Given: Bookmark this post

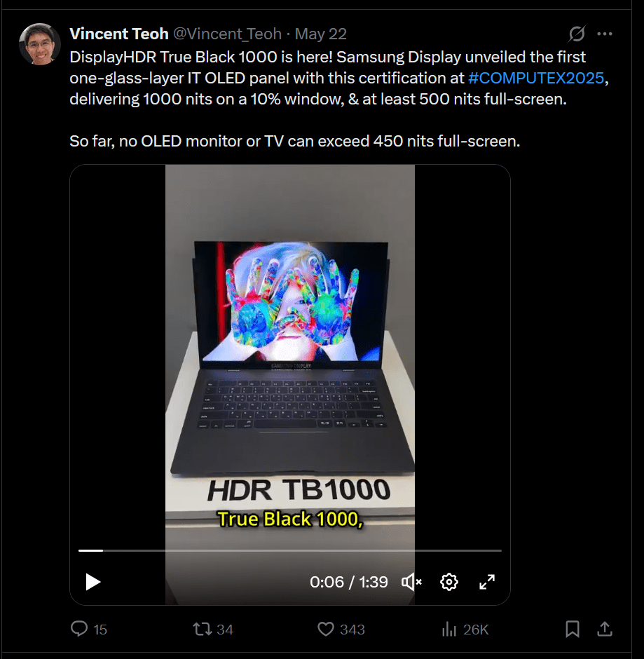Looking at the screenshot, I should (x=573, y=629).
